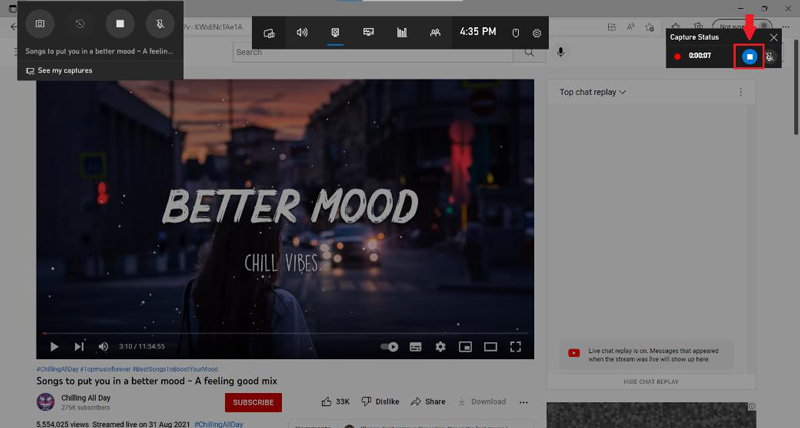The image size is (800, 428).
Task: Stop recording in Capture Status widget
Action: pos(749,56)
